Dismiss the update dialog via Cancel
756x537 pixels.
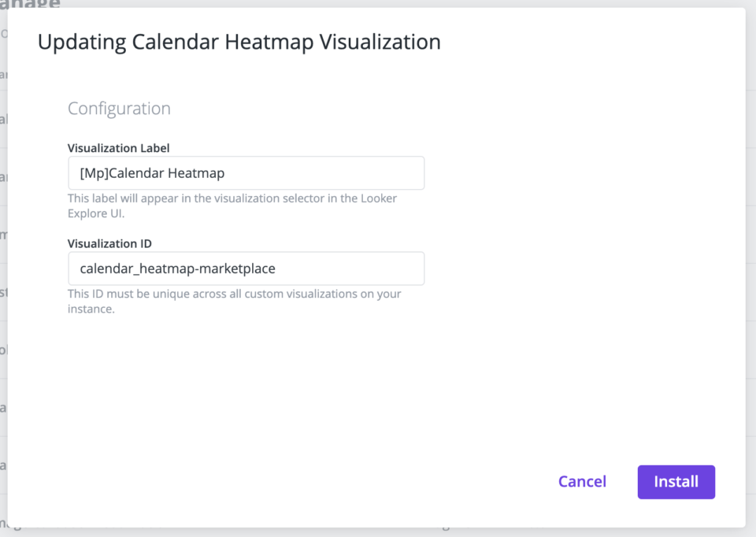582,481
